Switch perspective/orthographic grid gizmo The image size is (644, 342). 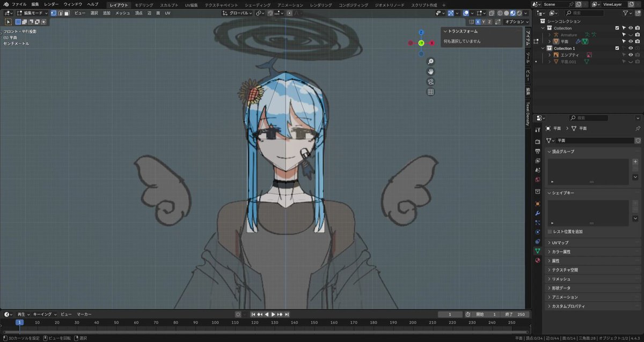430,92
